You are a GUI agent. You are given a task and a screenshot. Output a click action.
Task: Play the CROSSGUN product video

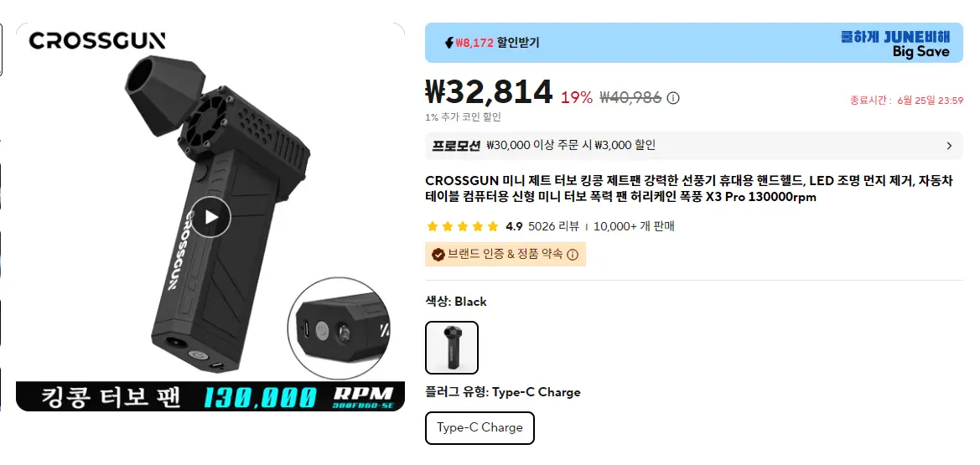[210, 217]
